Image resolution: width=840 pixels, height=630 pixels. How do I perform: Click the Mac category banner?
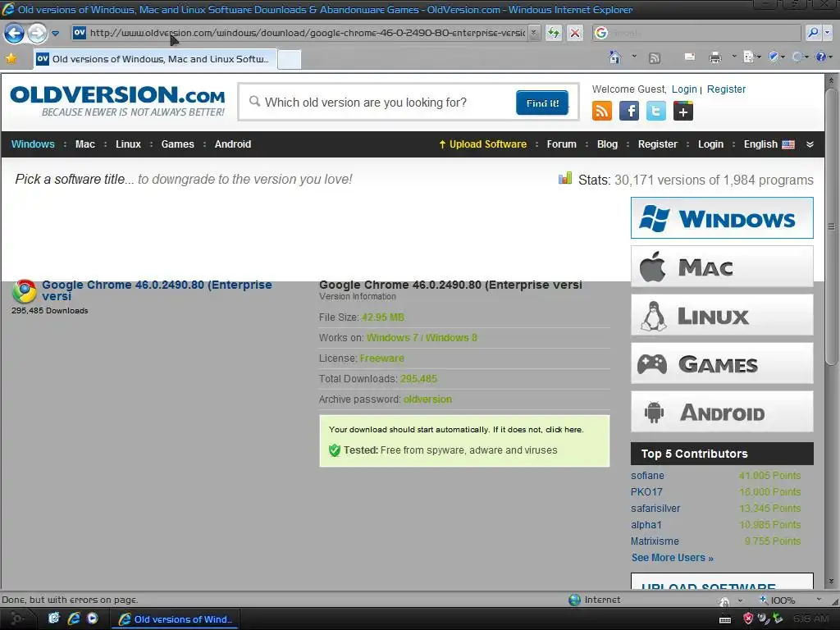click(x=722, y=267)
